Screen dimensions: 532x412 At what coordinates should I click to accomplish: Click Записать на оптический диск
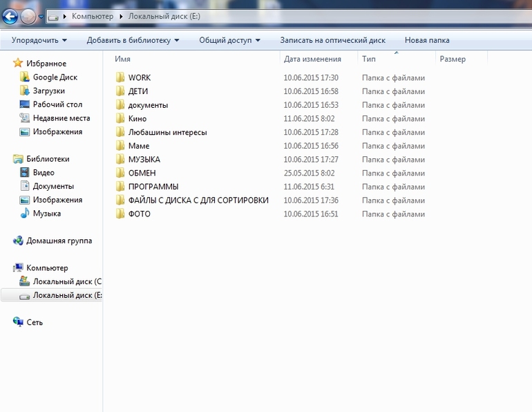pyautogui.click(x=332, y=40)
